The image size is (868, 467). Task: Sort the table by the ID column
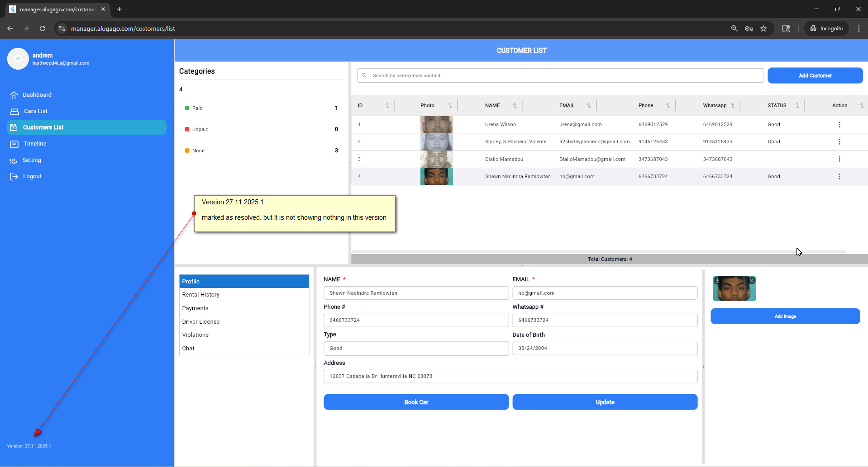387,106
